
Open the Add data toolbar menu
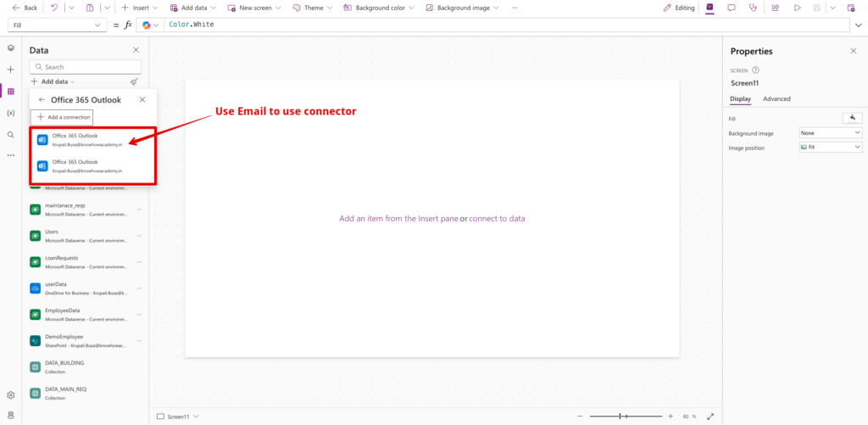tap(192, 8)
